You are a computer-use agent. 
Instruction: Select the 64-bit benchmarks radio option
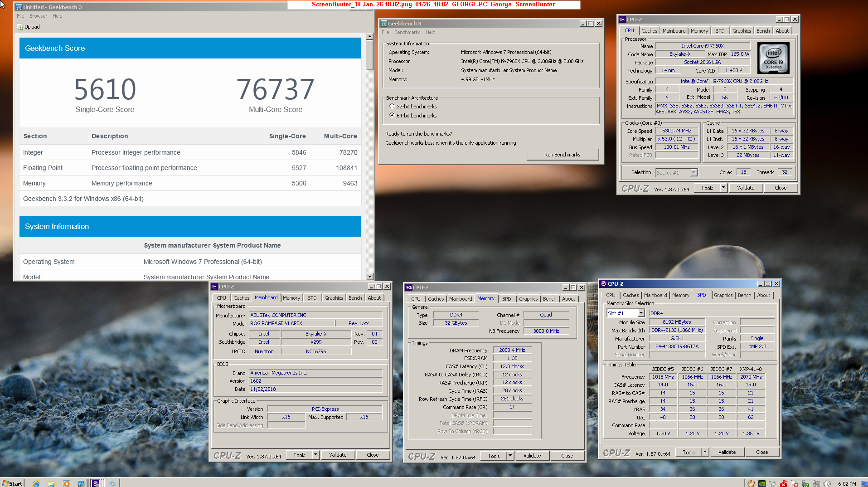coord(392,116)
